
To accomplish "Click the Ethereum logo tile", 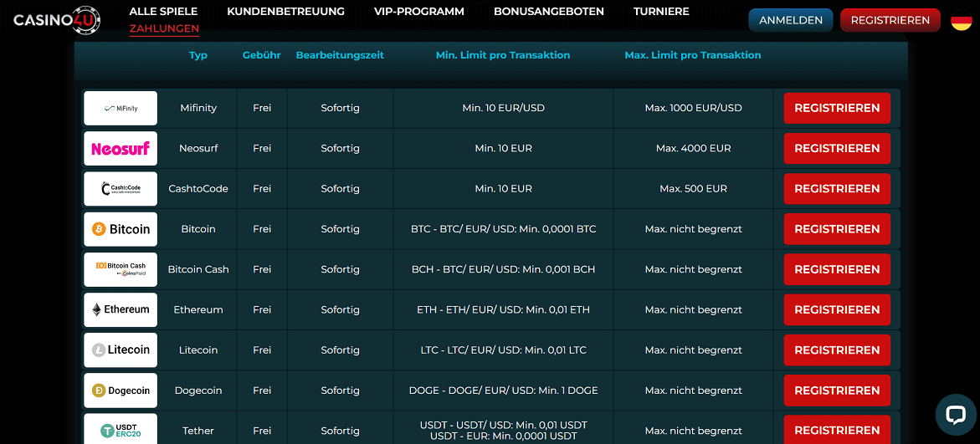I will [x=121, y=309].
